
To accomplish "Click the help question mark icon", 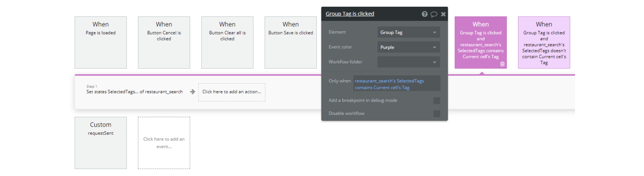I will coord(424,14).
